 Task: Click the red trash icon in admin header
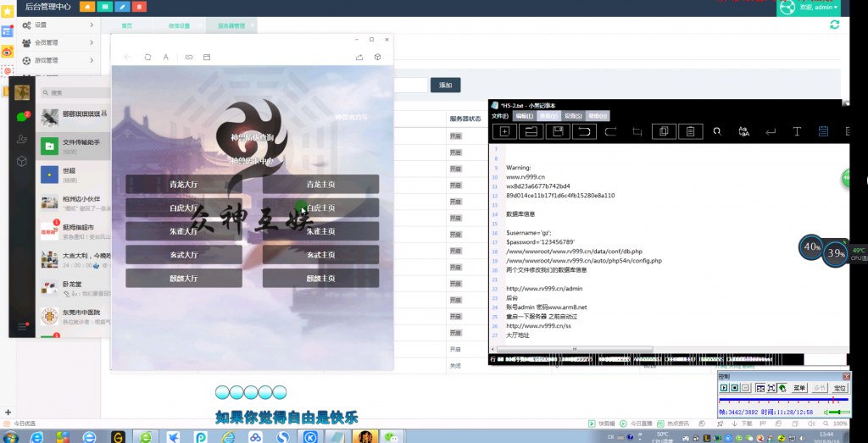pyautogui.click(x=139, y=7)
